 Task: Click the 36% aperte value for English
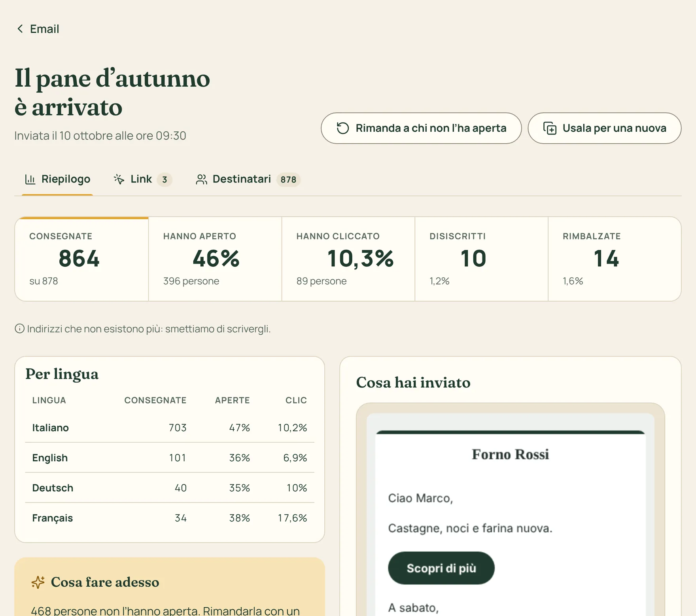(240, 458)
